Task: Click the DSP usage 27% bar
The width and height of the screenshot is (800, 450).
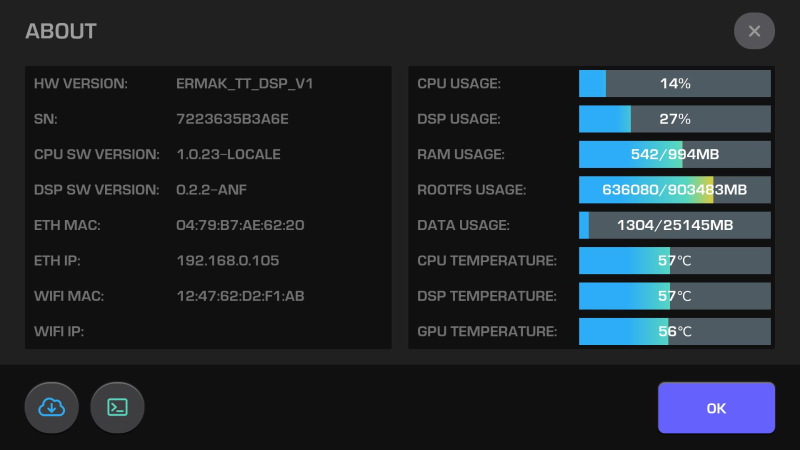Action: click(x=675, y=119)
